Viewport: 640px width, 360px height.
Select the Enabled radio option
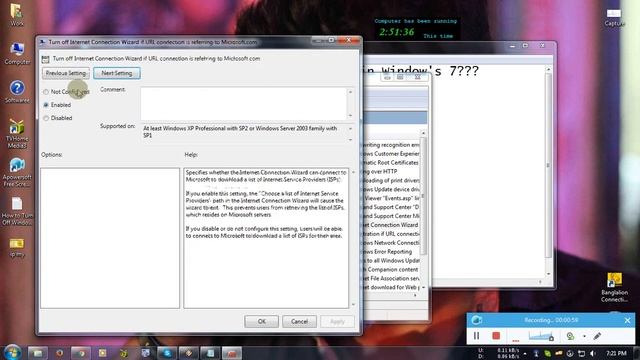point(46,105)
